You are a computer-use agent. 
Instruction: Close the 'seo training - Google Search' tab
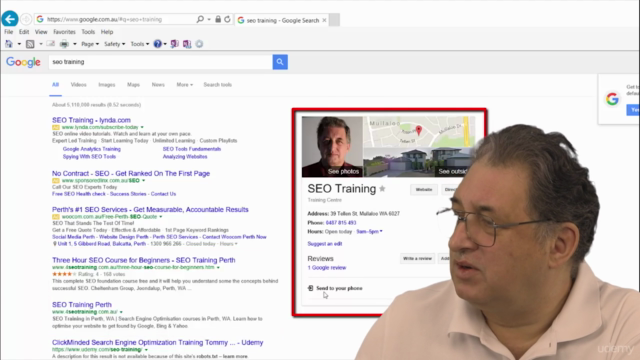[x=324, y=20]
